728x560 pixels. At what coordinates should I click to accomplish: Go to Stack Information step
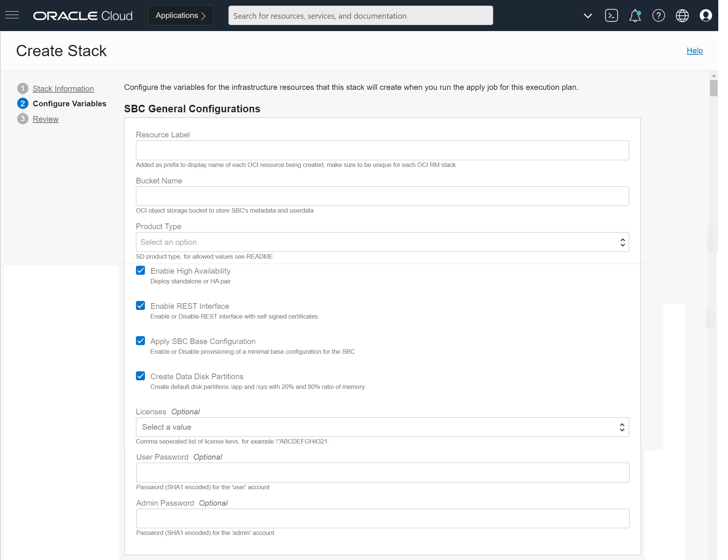click(63, 89)
